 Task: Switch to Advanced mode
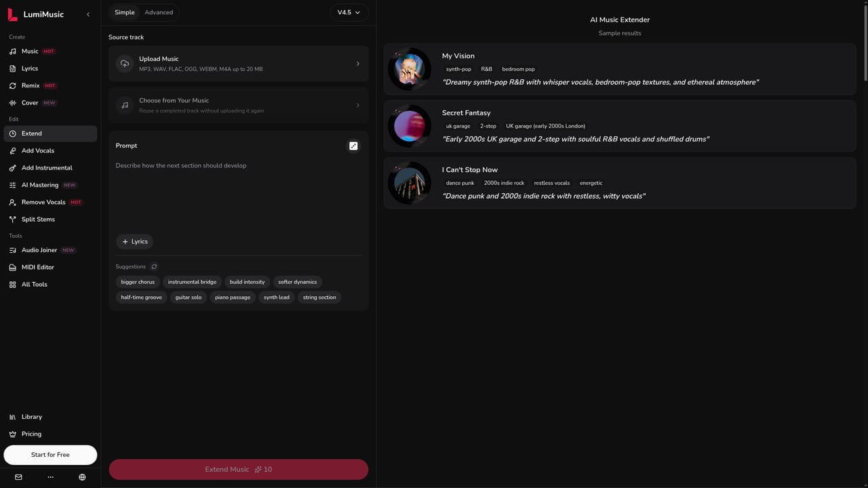[x=159, y=12]
